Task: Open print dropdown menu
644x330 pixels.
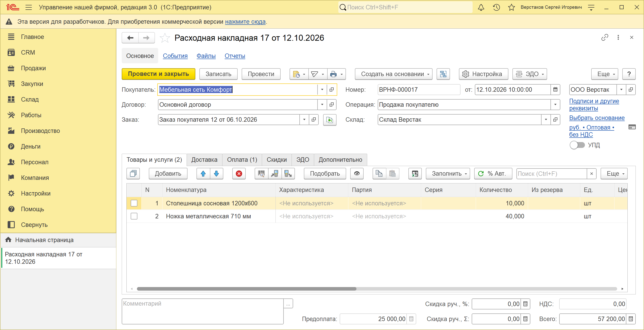Action: click(x=337, y=74)
